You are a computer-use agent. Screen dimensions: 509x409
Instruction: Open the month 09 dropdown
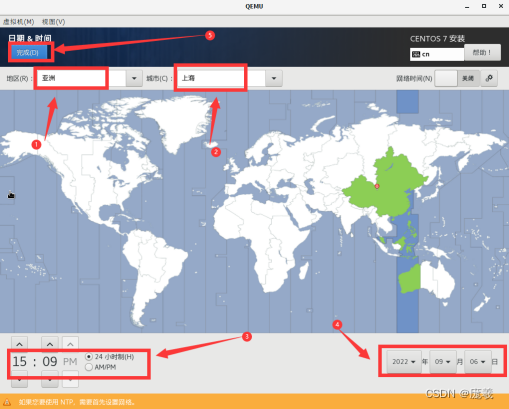tap(443, 362)
